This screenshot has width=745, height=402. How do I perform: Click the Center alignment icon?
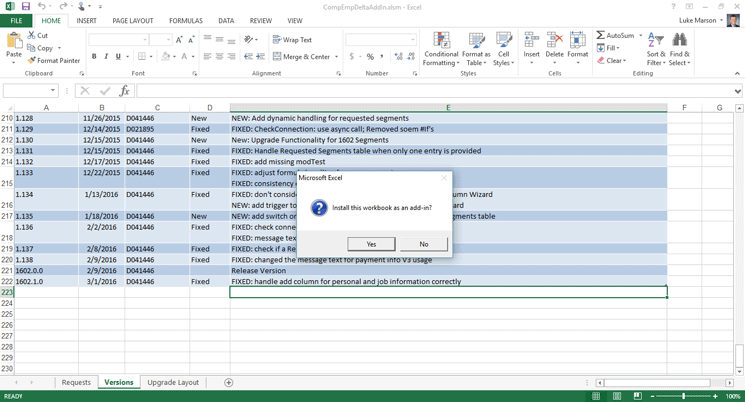click(219, 56)
